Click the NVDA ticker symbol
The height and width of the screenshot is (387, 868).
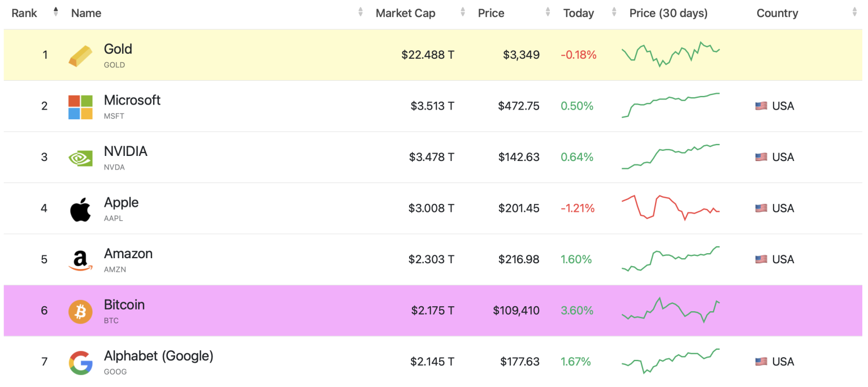point(114,167)
